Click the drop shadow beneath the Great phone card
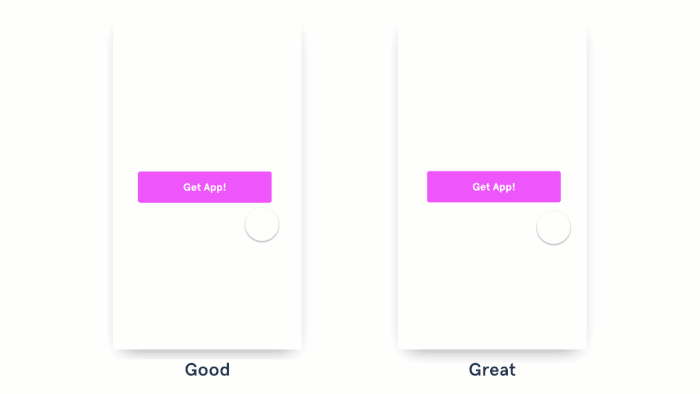This screenshot has width=700, height=394. [492, 353]
